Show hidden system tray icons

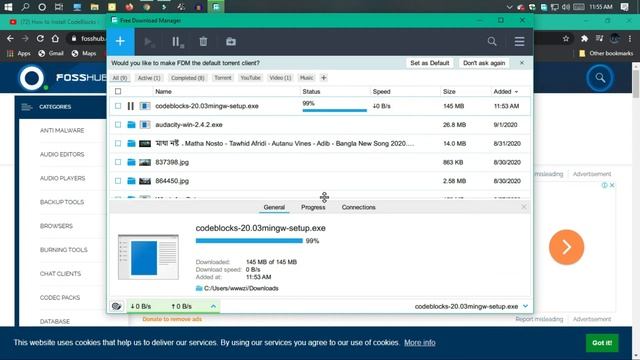click(509, 7)
